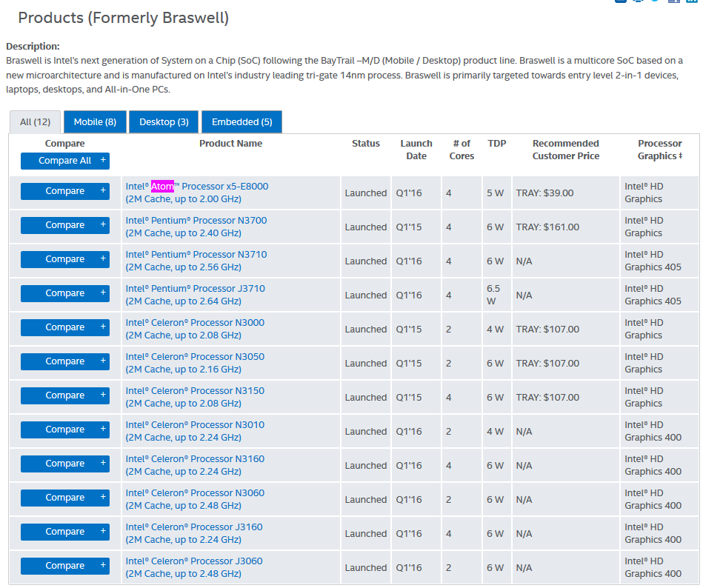Viewport: 703px width, 588px height.
Task: Click Compare beside Celeron N3010
Action: coord(65,430)
